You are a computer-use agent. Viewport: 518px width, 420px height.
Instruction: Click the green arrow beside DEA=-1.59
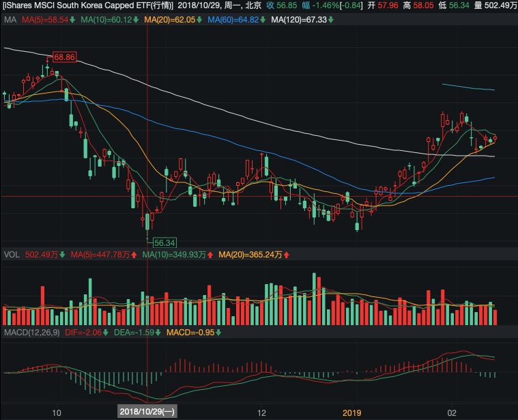[x=158, y=333]
